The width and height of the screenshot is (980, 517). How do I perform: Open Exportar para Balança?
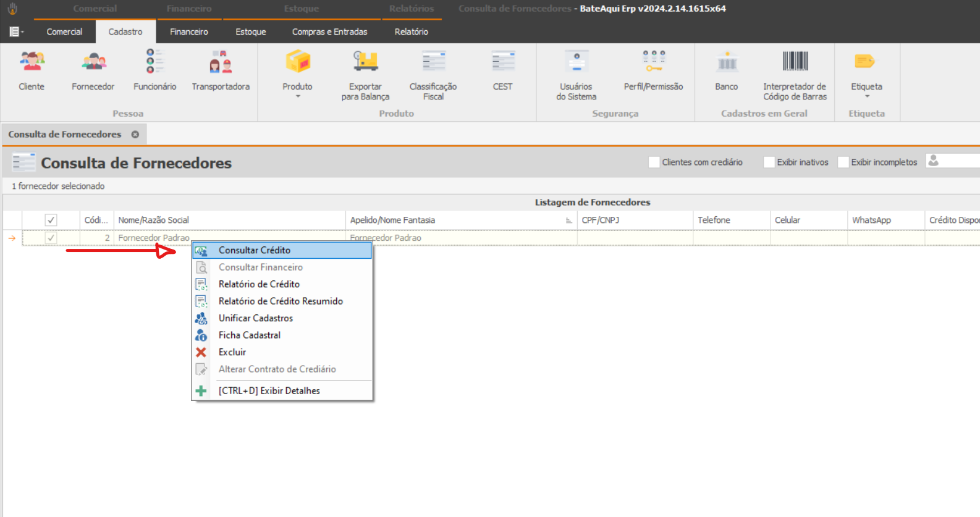[x=366, y=75]
